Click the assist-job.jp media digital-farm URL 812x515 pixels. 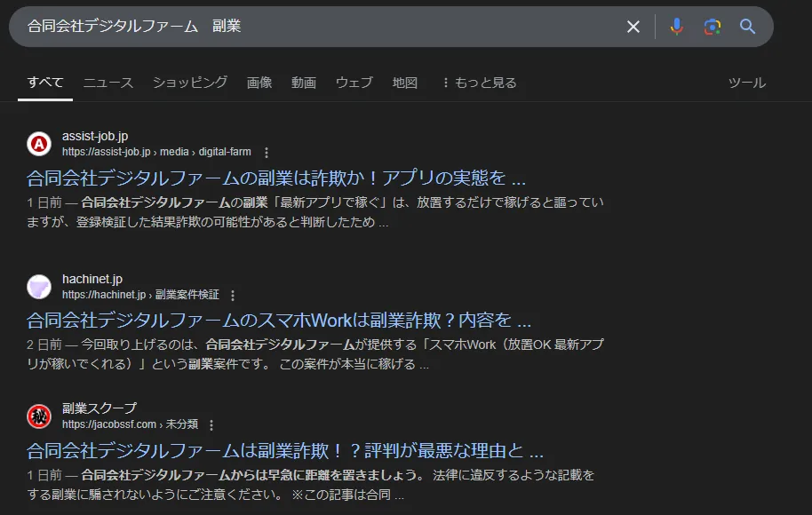pyautogui.click(x=156, y=152)
